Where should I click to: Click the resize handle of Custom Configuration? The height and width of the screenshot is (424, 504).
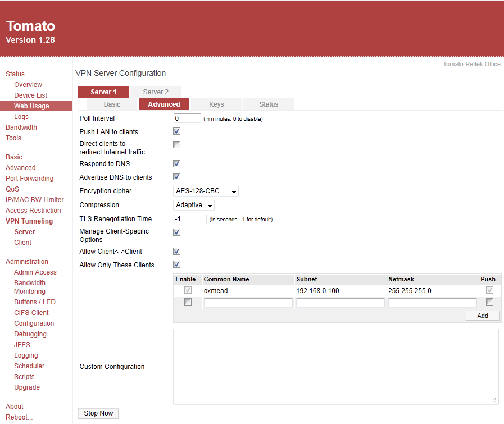pyautogui.click(x=494, y=400)
